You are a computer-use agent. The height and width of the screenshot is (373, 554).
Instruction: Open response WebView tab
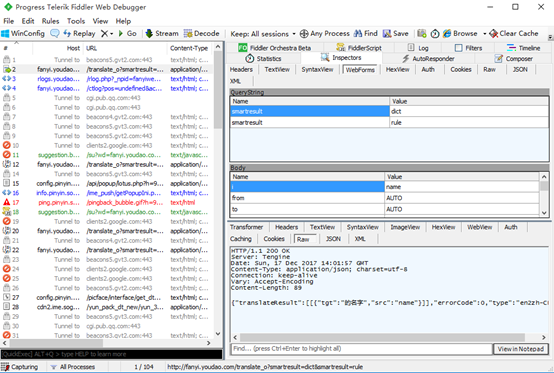[x=479, y=227]
